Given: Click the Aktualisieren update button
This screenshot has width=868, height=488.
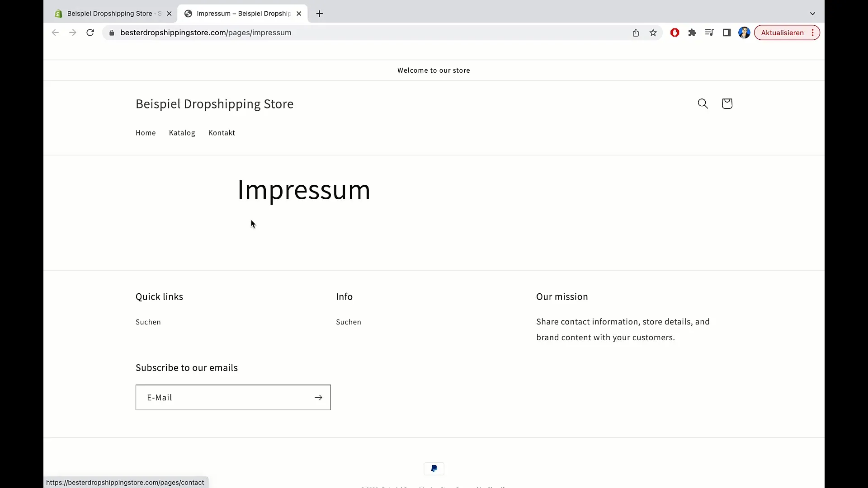Looking at the screenshot, I should pyautogui.click(x=782, y=32).
